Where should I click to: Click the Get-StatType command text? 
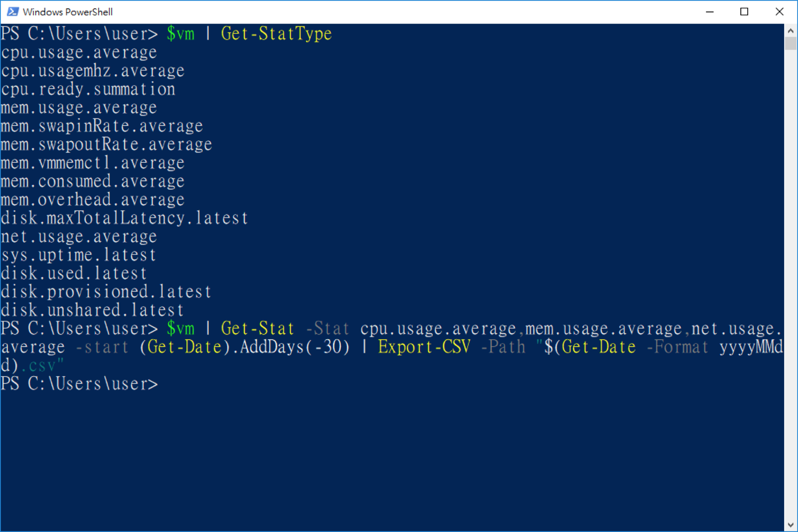click(x=276, y=34)
